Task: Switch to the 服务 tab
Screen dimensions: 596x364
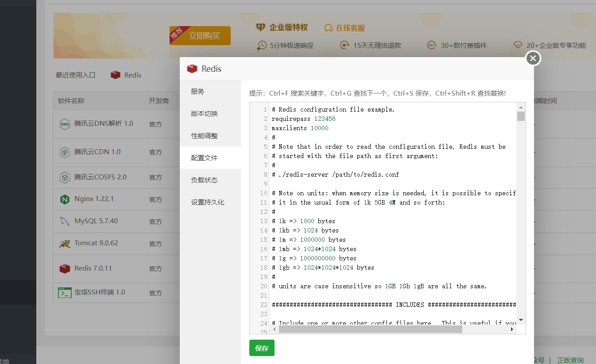Action: [197, 91]
